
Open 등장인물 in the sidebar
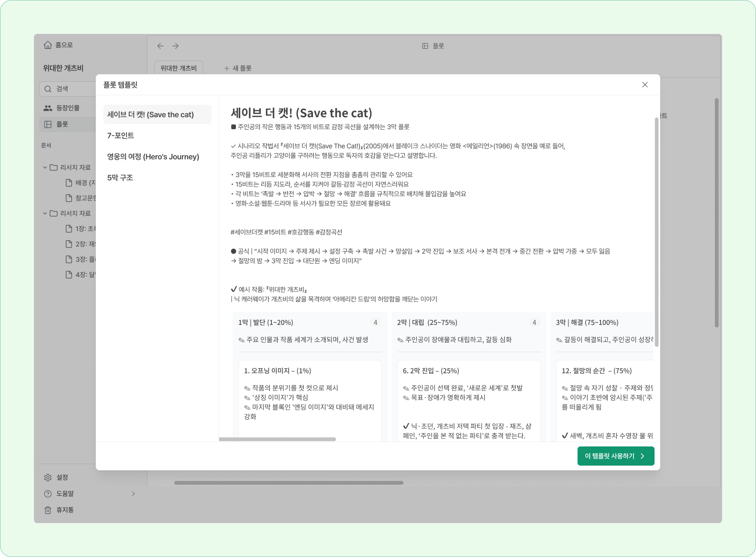pos(67,108)
